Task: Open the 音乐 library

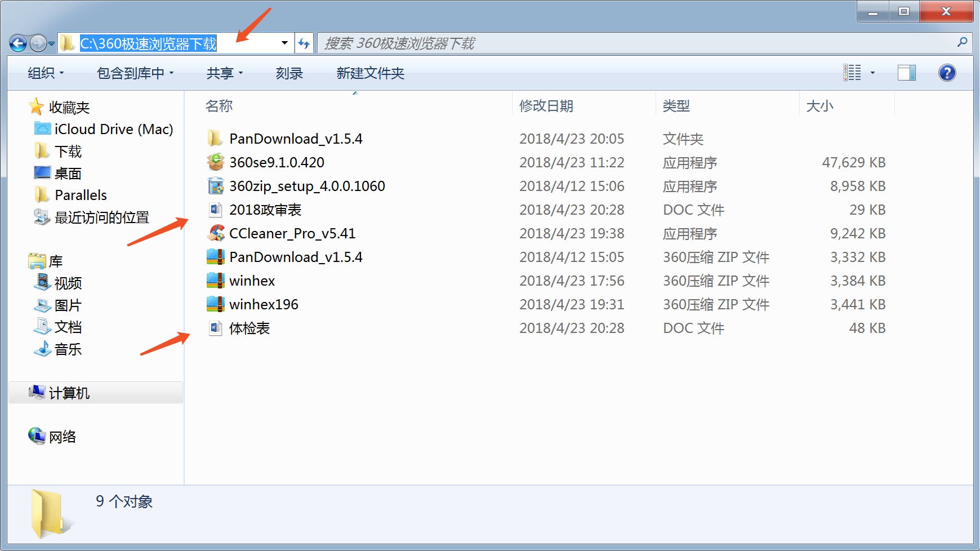Action: [68, 349]
